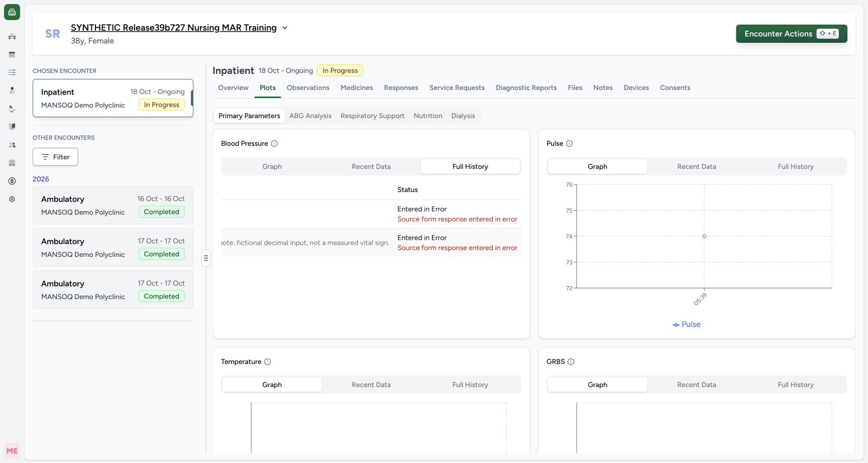Switch Pulse view to Recent Data
This screenshot has width=868, height=463.
[x=696, y=166]
